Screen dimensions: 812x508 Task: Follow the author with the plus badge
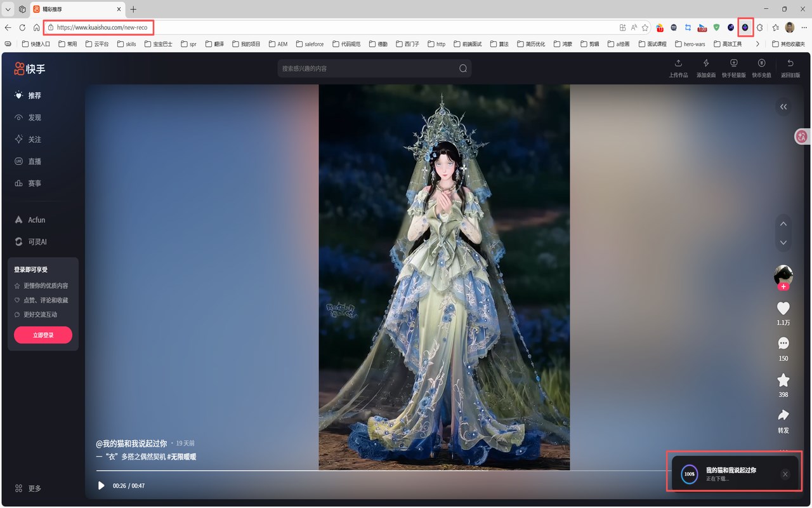tap(783, 287)
